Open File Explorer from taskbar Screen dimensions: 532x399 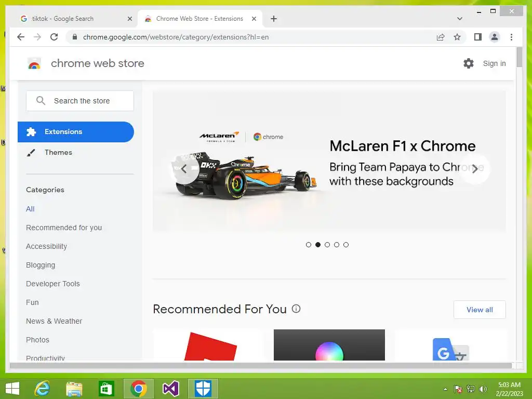pos(74,389)
